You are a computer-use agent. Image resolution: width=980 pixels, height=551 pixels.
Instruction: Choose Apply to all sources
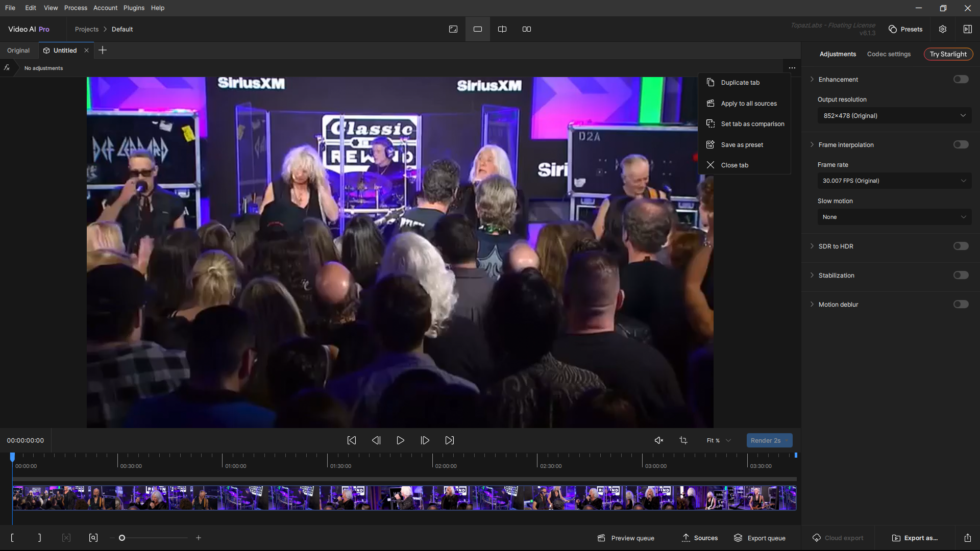pyautogui.click(x=744, y=104)
